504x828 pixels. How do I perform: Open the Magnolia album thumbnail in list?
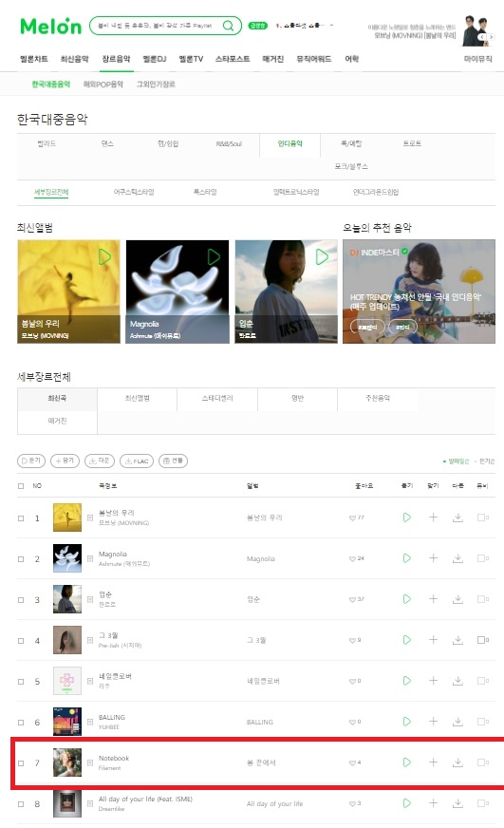pos(67,558)
